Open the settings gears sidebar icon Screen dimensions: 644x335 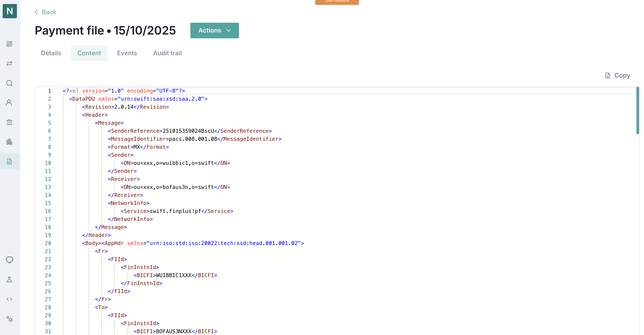tap(10, 319)
